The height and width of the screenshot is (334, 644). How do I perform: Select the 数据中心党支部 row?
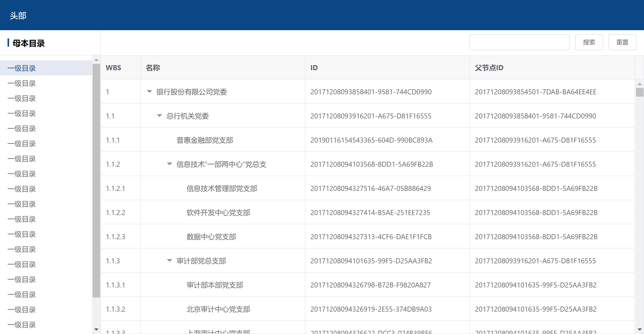click(211, 237)
